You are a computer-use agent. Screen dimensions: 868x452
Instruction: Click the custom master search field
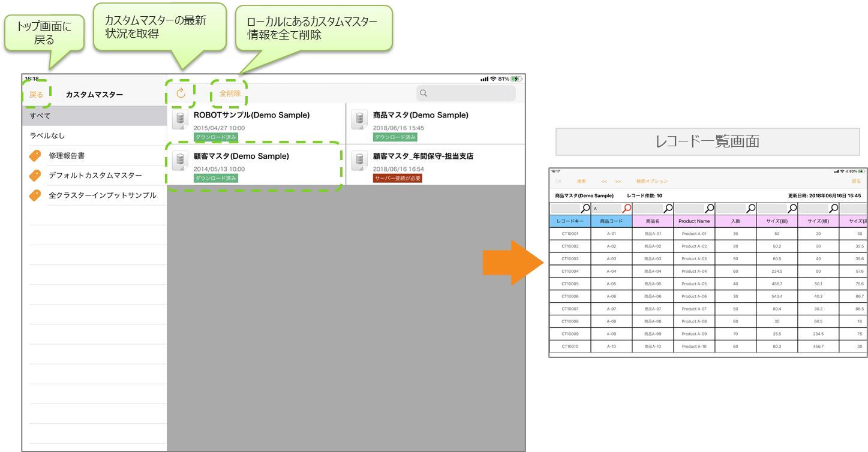click(466, 94)
